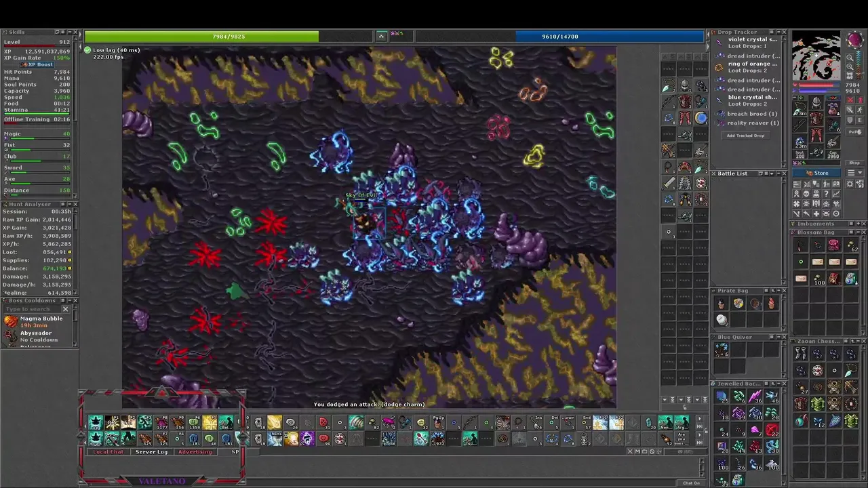This screenshot has width=868, height=488.
Task: Click the minimap compass globe
Action: point(854,40)
